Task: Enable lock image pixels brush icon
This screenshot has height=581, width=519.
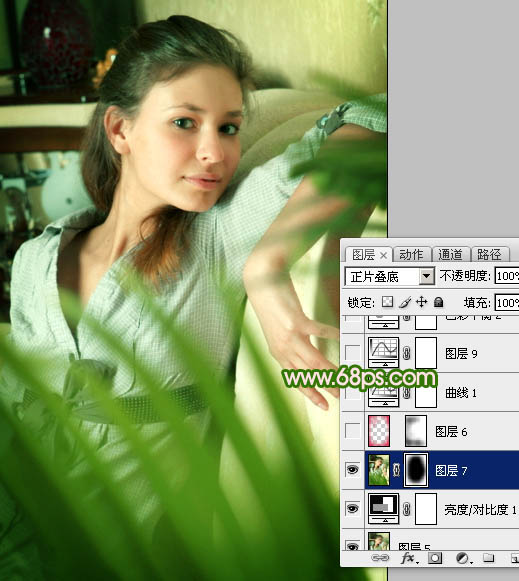Action: [405, 302]
